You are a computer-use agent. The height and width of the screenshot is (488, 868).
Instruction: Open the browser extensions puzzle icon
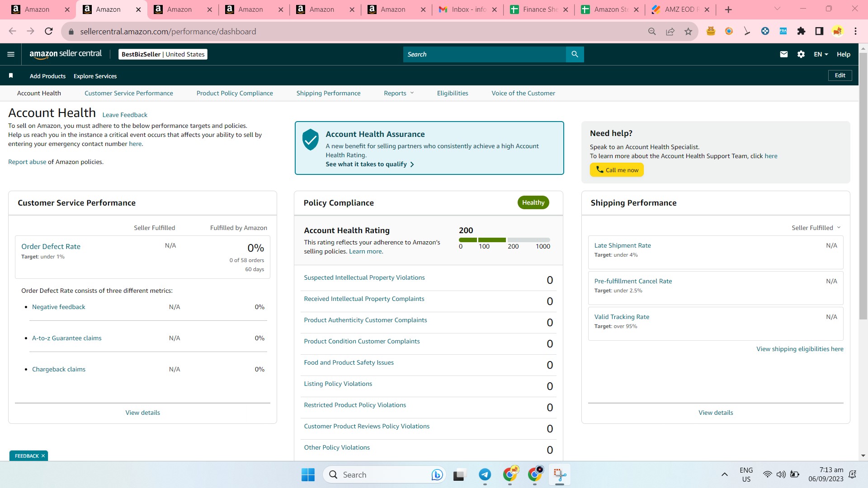[801, 31]
